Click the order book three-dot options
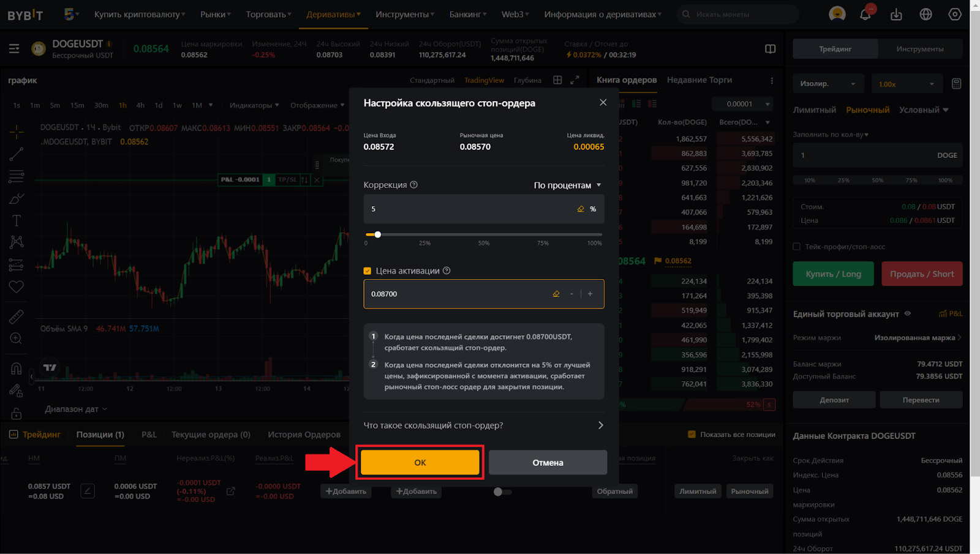The width and height of the screenshot is (980, 554). (772, 81)
